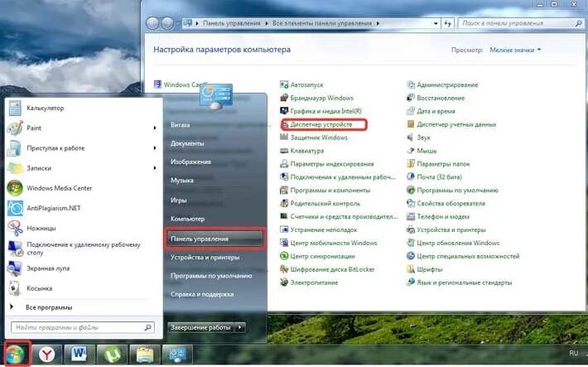Image resolution: width=588 pixels, height=367 pixels.
Task: Launch Windows Media Center
Action: pyautogui.click(x=59, y=188)
